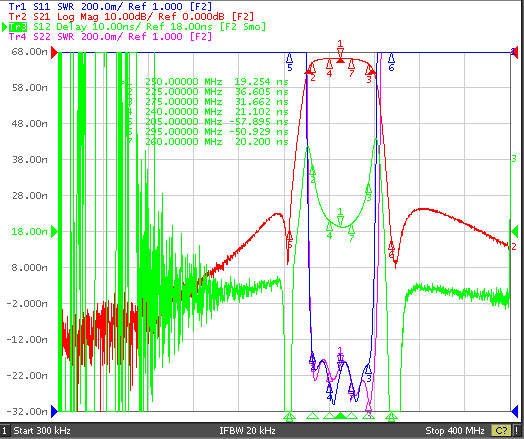Click the IFBW 20 kHz label
The height and width of the screenshot is (439, 524).
[x=247, y=431]
